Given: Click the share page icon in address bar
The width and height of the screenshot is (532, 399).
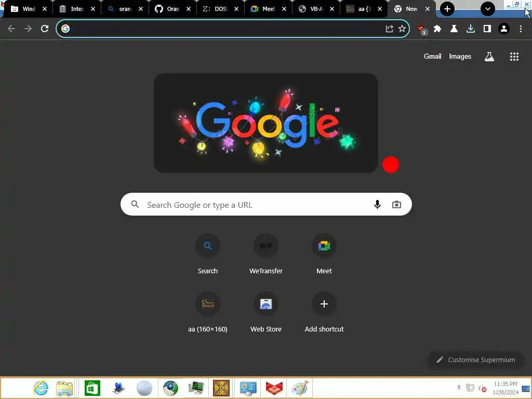Looking at the screenshot, I should [x=390, y=29].
